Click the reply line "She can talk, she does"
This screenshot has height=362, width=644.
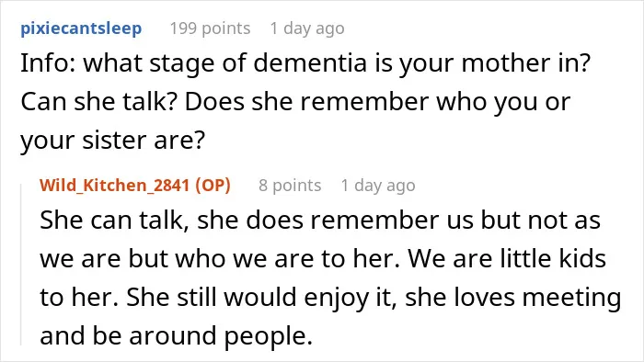[x=320, y=221]
